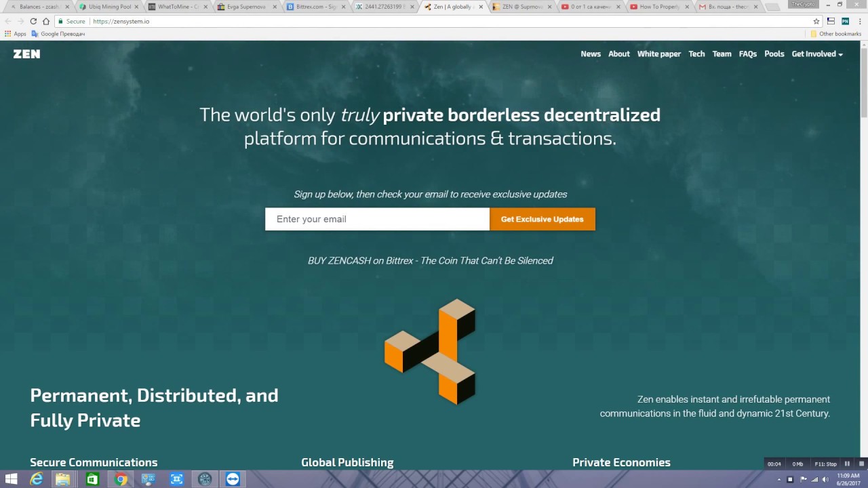868x488 pixels.
Task: Click the orange Zen cube logo graphic
Action: pos(430,351)
